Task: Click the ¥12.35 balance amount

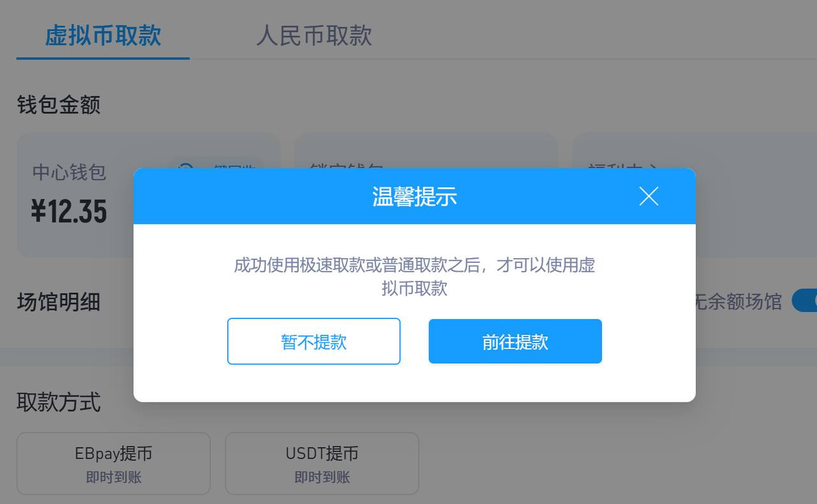Action: point(69,211)
